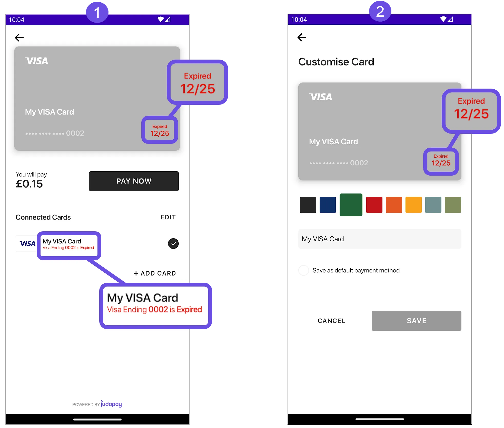The height and width of the screenshot is (428, 504).
Task: Pick the black color swatch
Action: (x=308, y=205)
